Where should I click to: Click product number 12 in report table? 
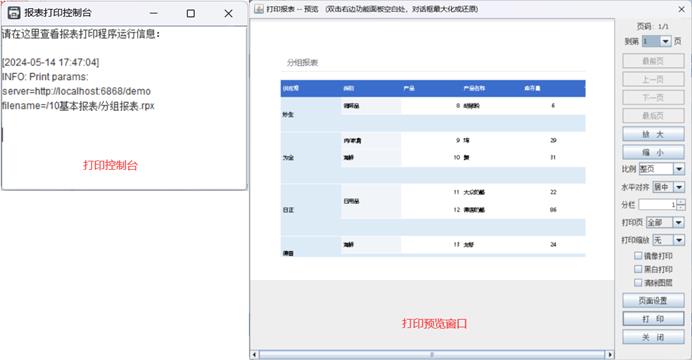coord(456,210)
